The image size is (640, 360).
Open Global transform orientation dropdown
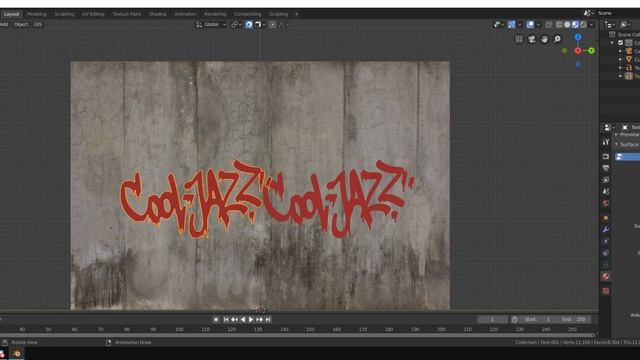tap(211, 25)
